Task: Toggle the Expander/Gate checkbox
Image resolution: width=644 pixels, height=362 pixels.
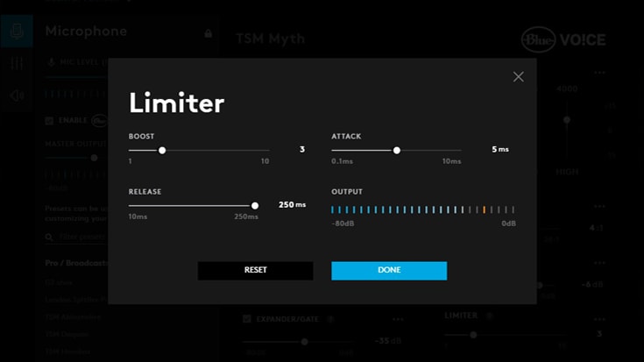Action: (x=247, y=319)
